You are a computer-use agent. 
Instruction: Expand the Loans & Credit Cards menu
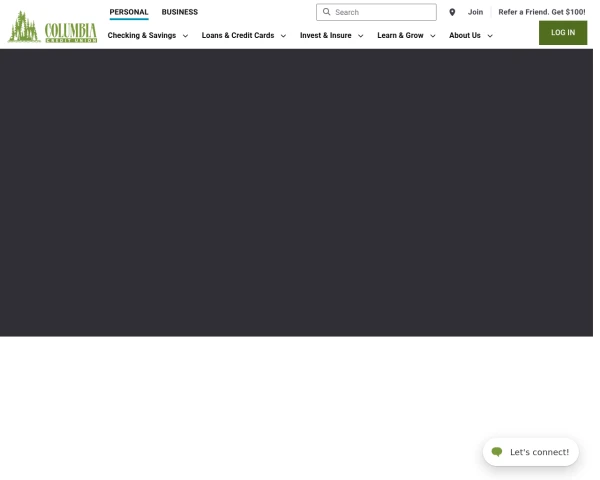(244, 36)
